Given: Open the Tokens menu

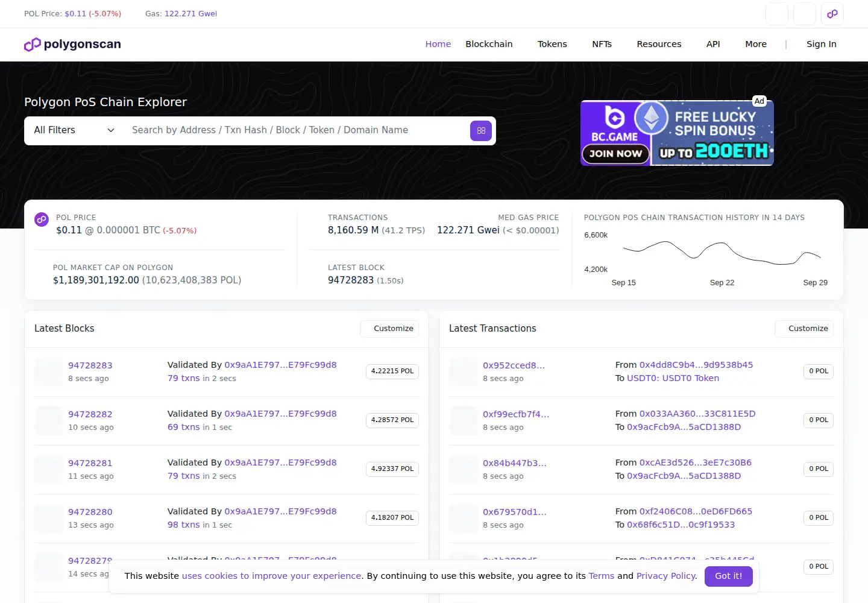Looking at the screenshot, I should (x=552, y=44).
